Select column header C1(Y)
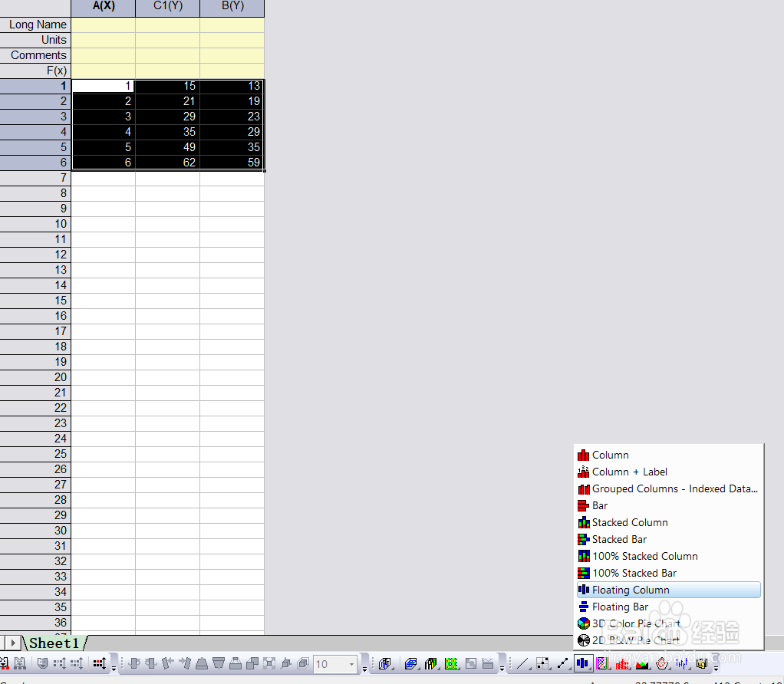The image size is (784, 684). click(x=168, y=7)
